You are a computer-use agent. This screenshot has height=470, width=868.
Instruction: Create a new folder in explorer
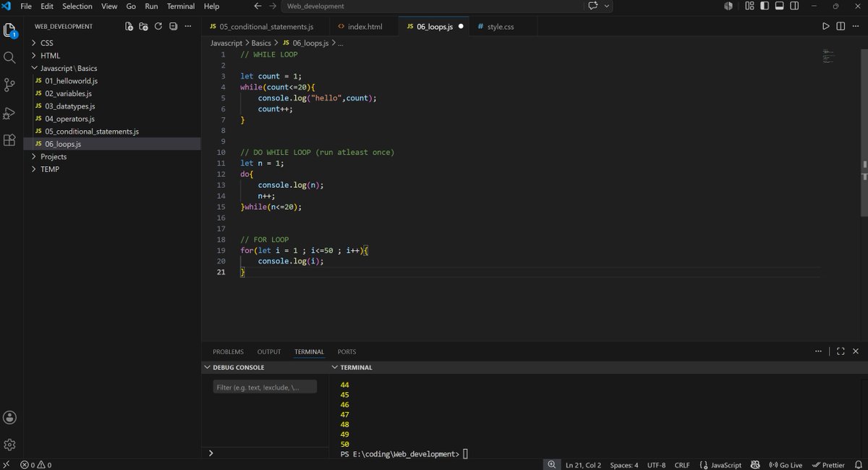(x=143, y=26)
